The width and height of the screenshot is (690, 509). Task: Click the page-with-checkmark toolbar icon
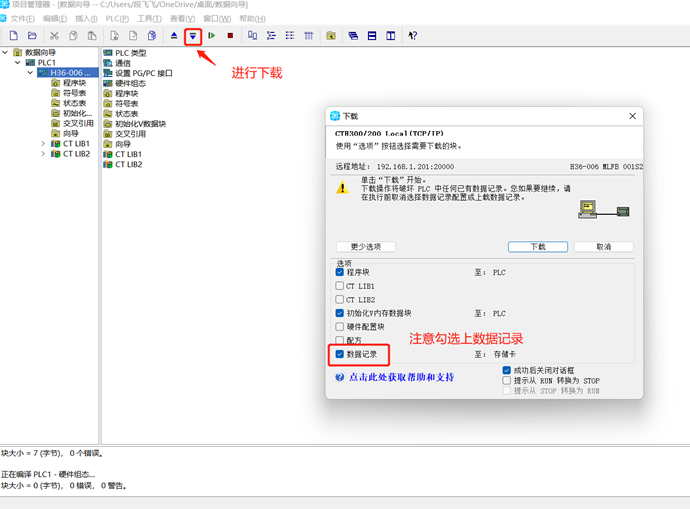coord(133,36)
